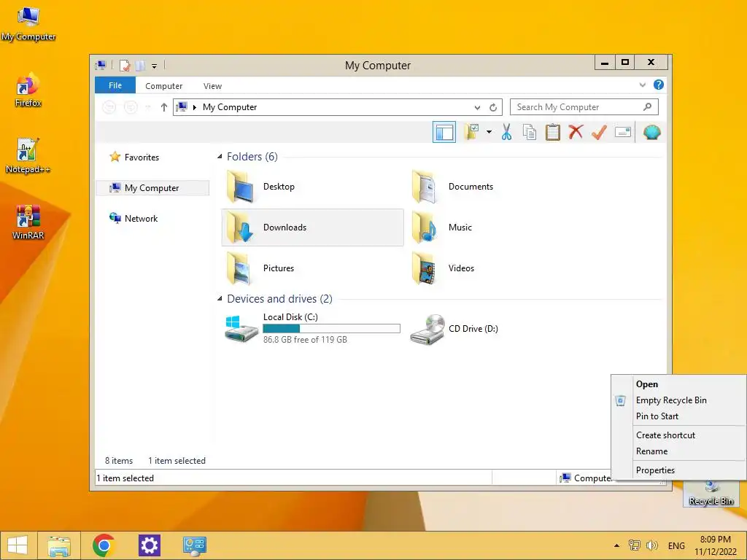This screenshot has width=747, height=560.
Task: Select the Documents folder
Action: (x=498, y=187)
